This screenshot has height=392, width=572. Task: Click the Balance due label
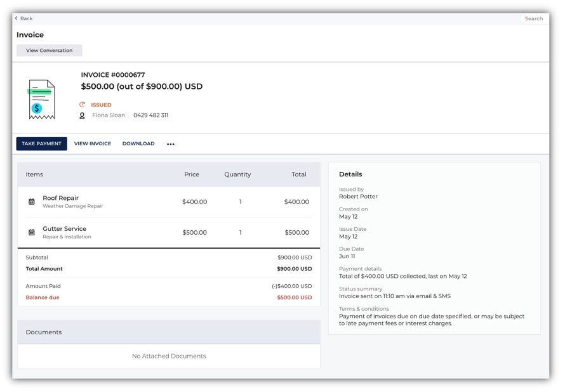[x=43, y=297]
